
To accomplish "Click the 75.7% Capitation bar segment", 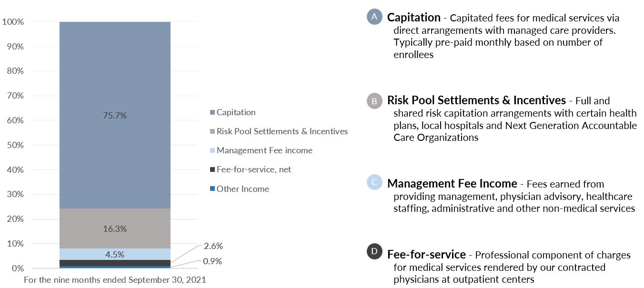I will [115, 115].
